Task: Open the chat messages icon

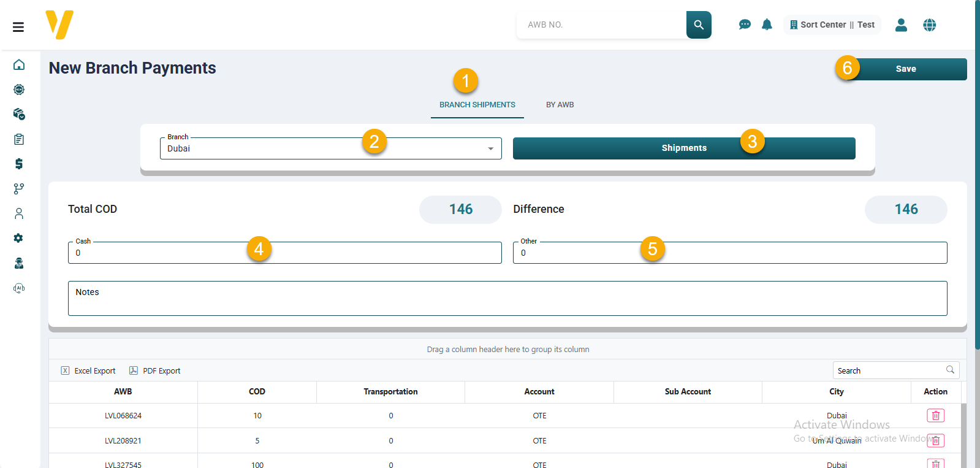Action: tap(745, 25)
